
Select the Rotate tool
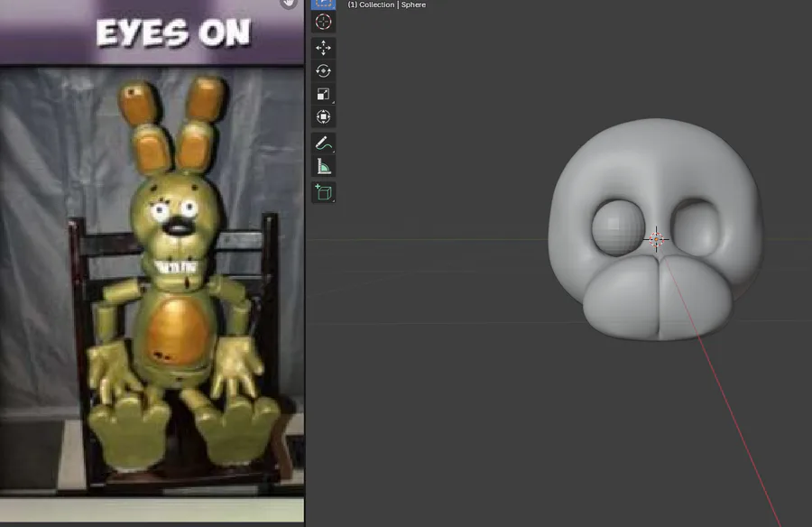click(323, 71)
